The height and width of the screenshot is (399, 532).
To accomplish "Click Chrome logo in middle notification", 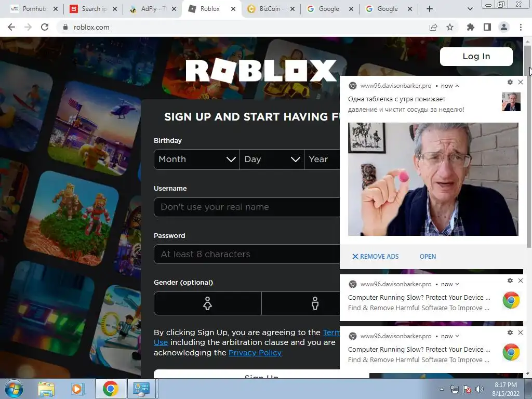I will (511, 300).
